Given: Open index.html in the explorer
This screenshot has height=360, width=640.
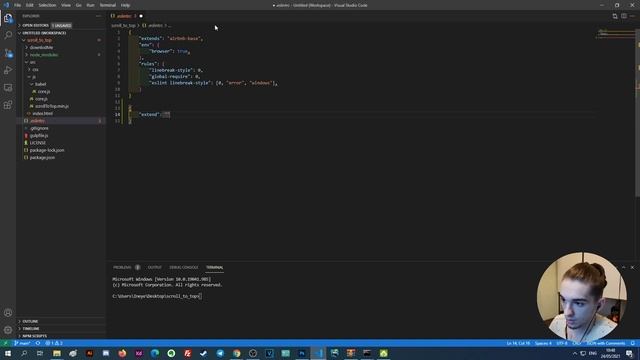Looking at the screenshot, I should pos(42,113).
